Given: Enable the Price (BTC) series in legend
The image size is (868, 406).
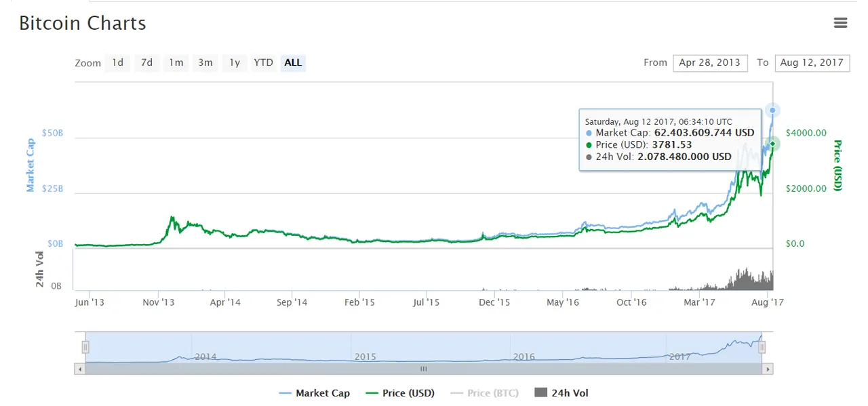Looking at the screenshot, I should click(485, 393).
